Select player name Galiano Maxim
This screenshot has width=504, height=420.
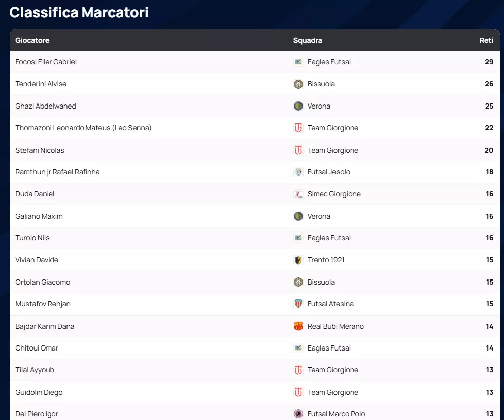pyautogui.click(x=39, y=216)
